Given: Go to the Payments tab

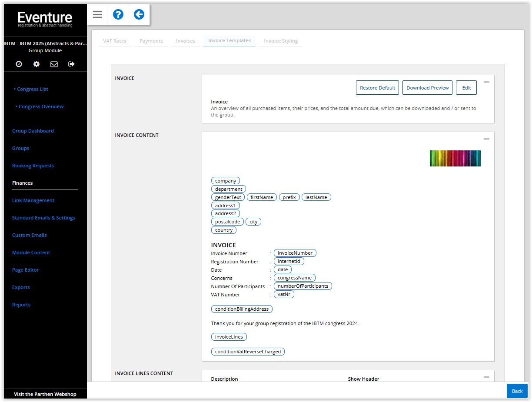Looking at the screenshot, I should [x=151, y=41].
